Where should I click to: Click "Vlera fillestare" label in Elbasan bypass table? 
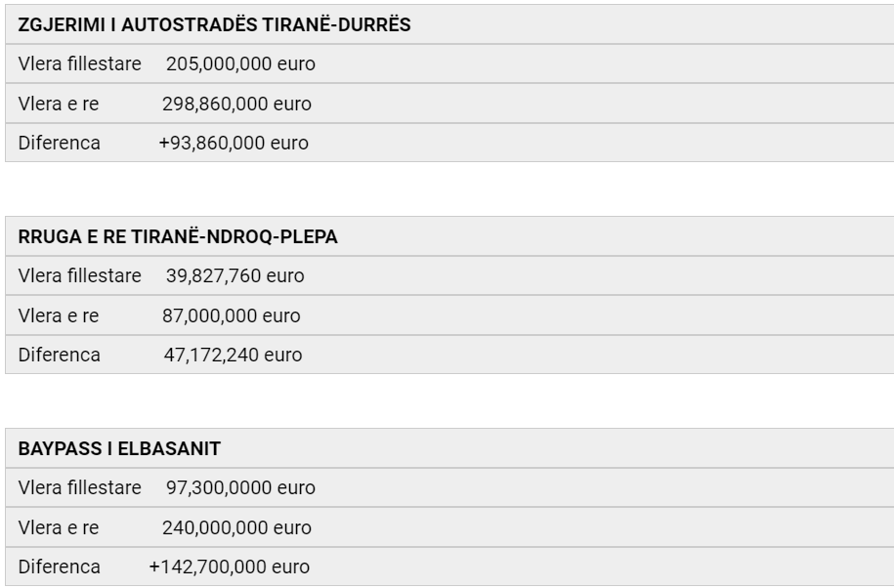(x=79, y=487)
